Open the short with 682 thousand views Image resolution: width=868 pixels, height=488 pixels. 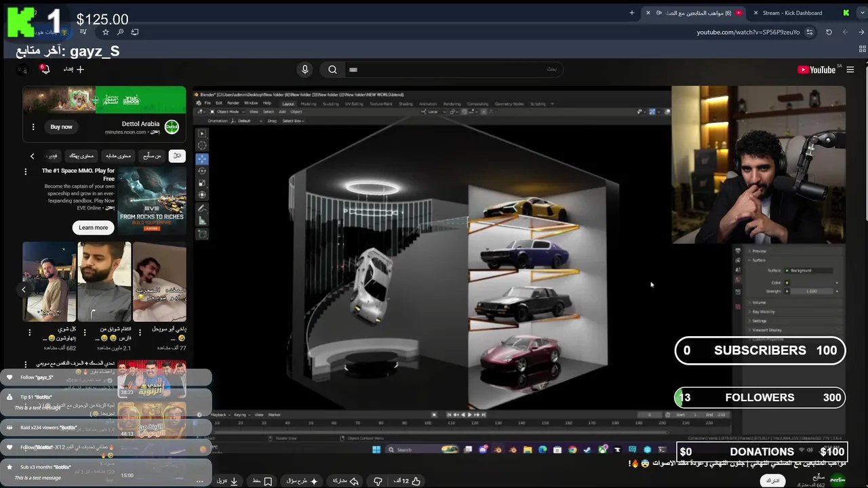(x=50, y=281)
